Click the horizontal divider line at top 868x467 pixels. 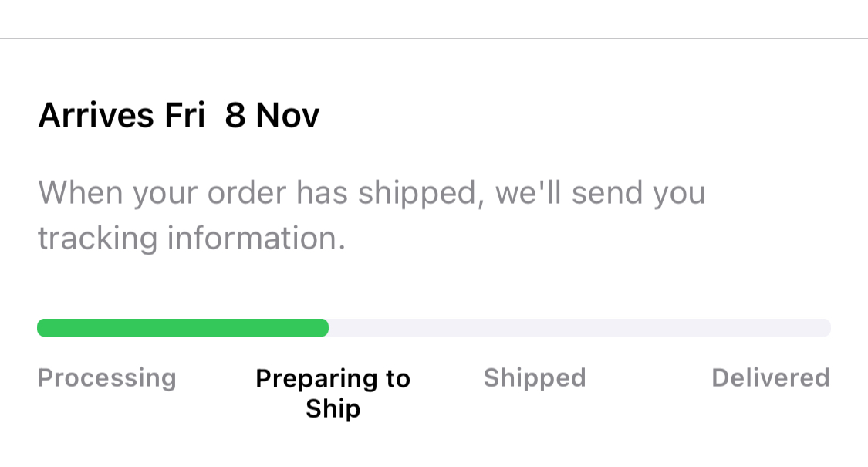[434, 38]
